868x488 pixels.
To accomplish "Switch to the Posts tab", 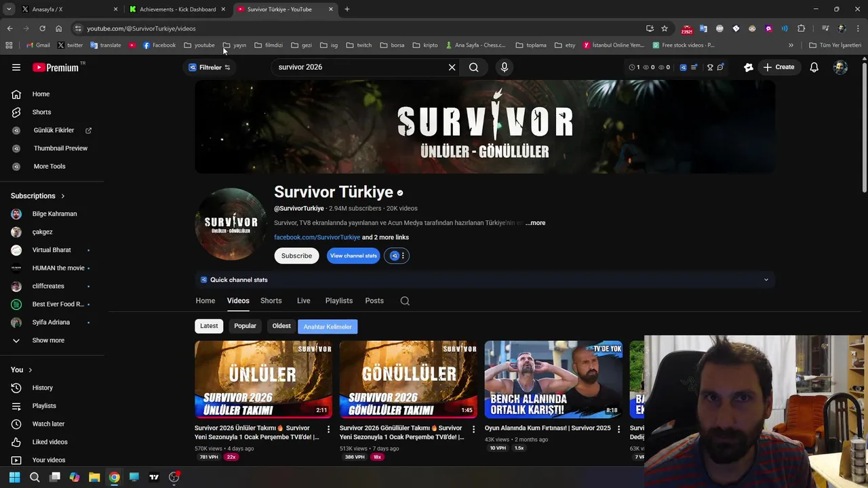I will tap(374, 301).
